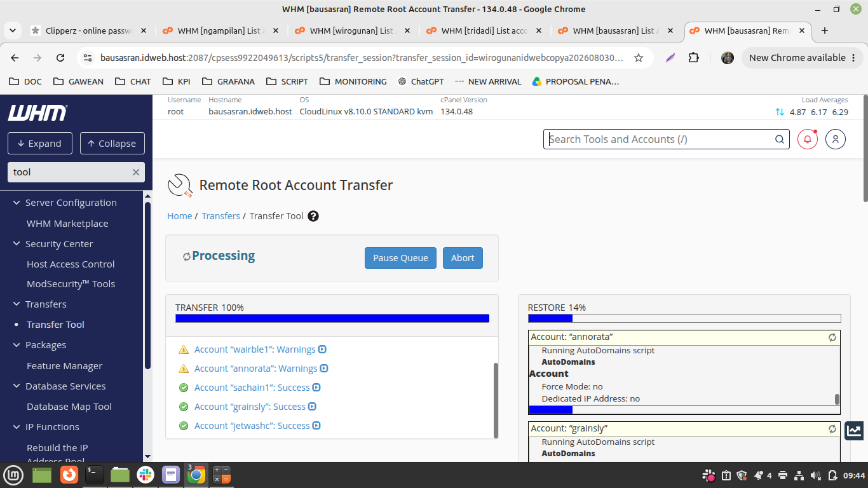Screen dimensions: 868x488
Task: Switch to the WHM [ngampilan] tab
Action: 219,30
